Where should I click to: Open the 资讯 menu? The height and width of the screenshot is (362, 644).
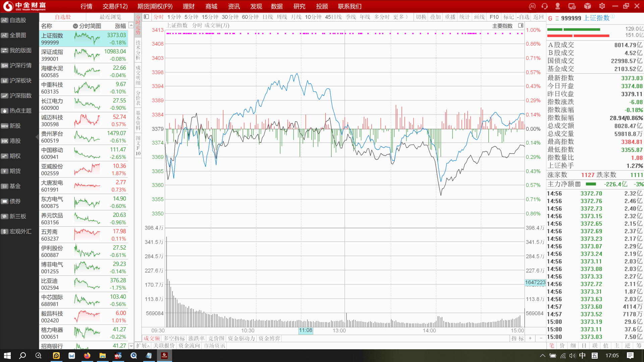point(234,6)
